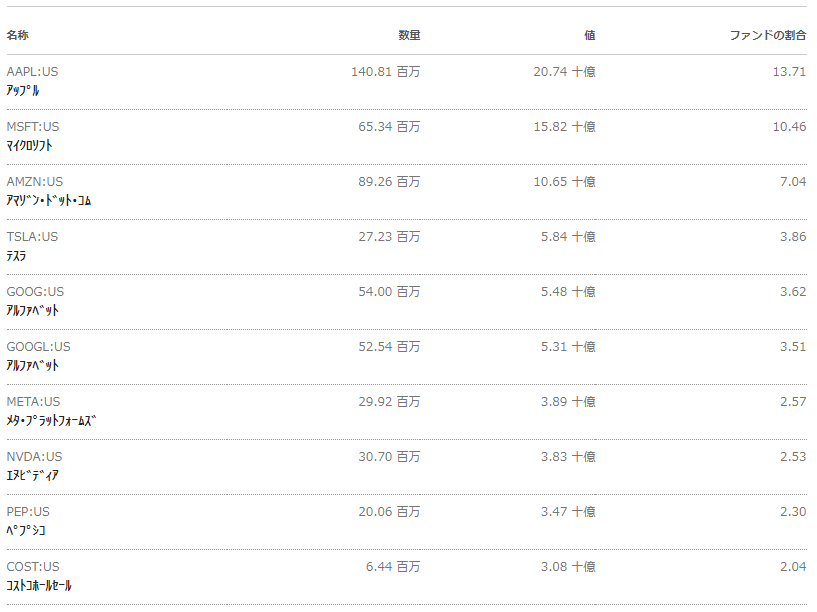
Task: Open the AAPL:US ticker link
Action: coord(32,72)
